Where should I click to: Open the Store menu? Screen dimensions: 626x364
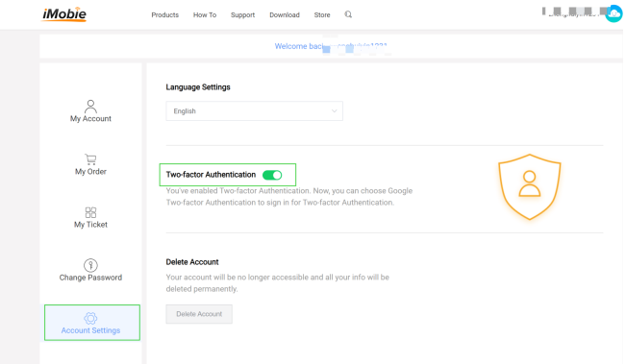pos(322,14)
